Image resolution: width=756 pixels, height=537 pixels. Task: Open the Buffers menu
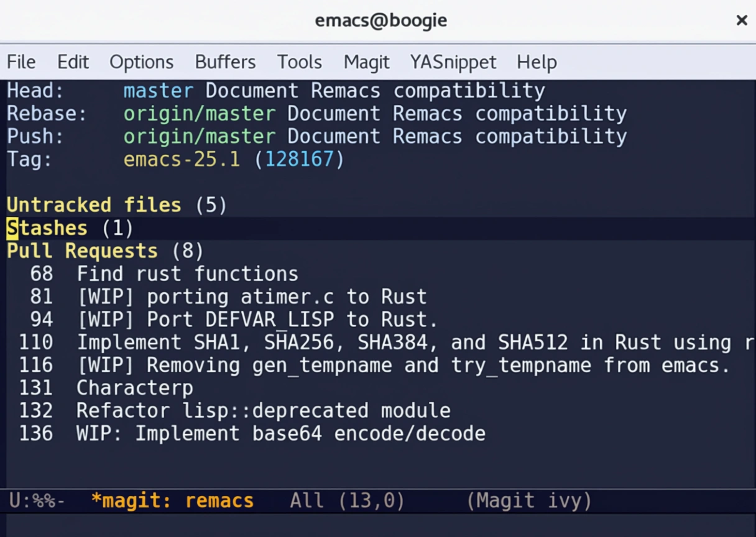point(225,62)
